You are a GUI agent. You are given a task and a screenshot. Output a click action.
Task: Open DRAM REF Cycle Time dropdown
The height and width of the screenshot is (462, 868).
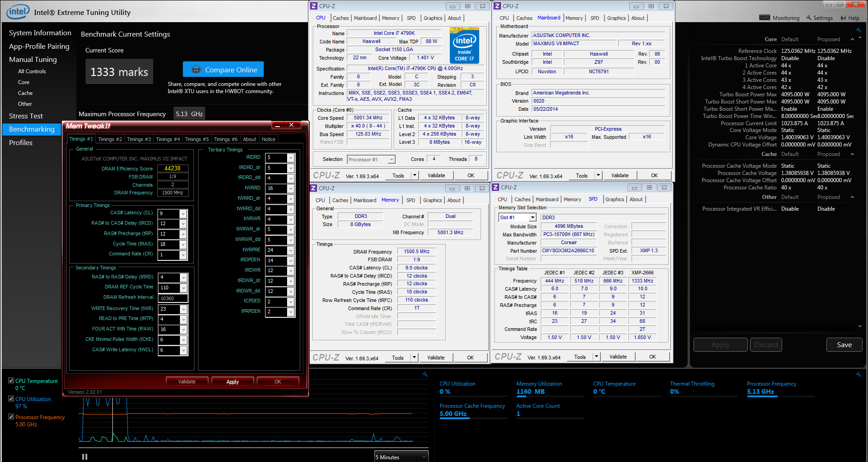pos(183,288)
